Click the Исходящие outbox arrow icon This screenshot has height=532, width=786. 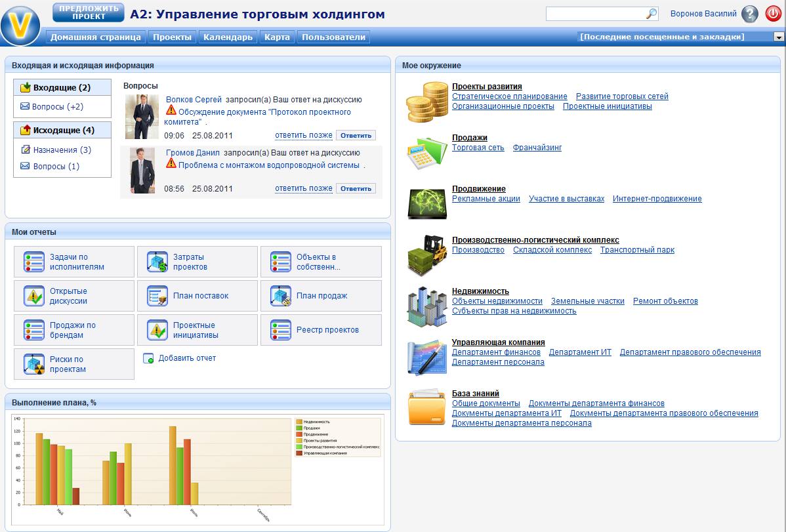point(26,131)
